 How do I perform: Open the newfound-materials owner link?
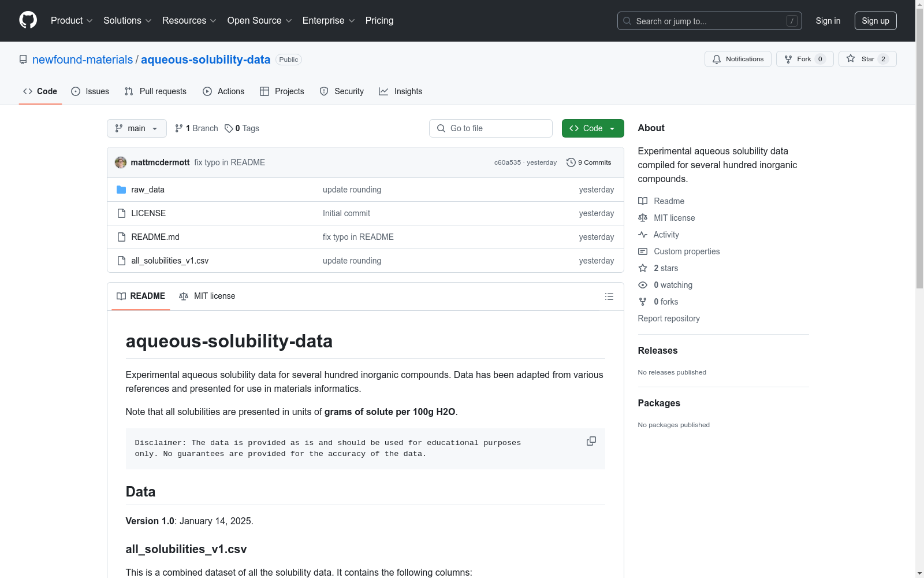[x=83, y=60]
